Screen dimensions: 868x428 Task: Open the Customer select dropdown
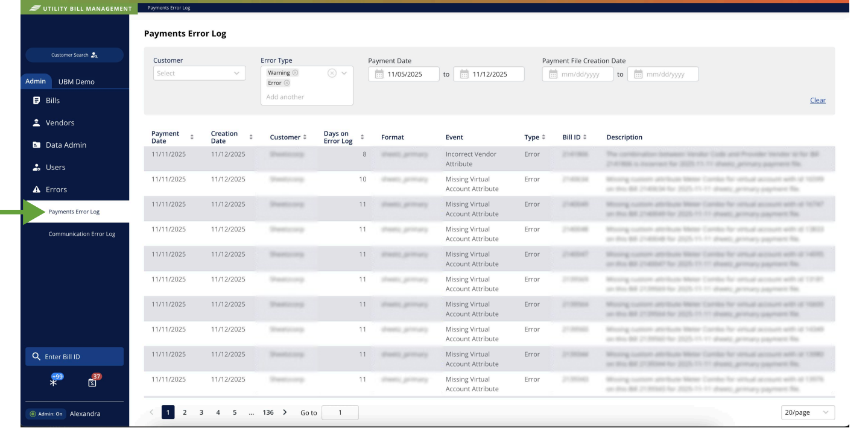199,73
